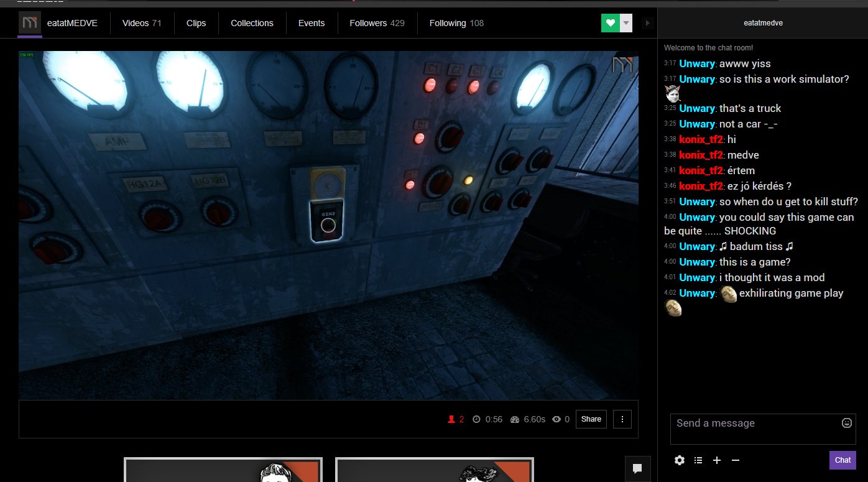Click the message 'ez jó kérdés ?'

pos(759,186)
